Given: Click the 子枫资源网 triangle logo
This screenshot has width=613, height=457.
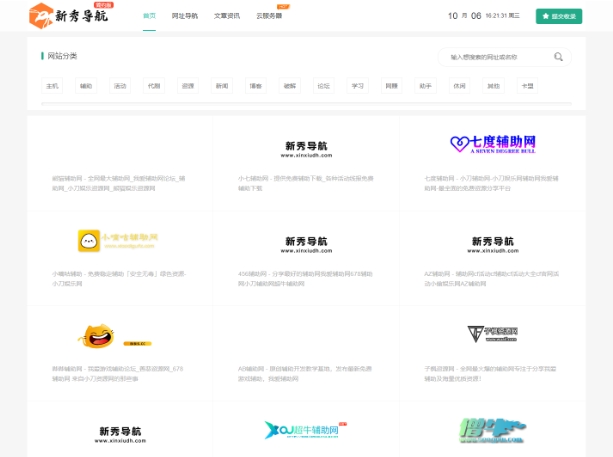Looking at the screenshot, I should tap(493, 334).
